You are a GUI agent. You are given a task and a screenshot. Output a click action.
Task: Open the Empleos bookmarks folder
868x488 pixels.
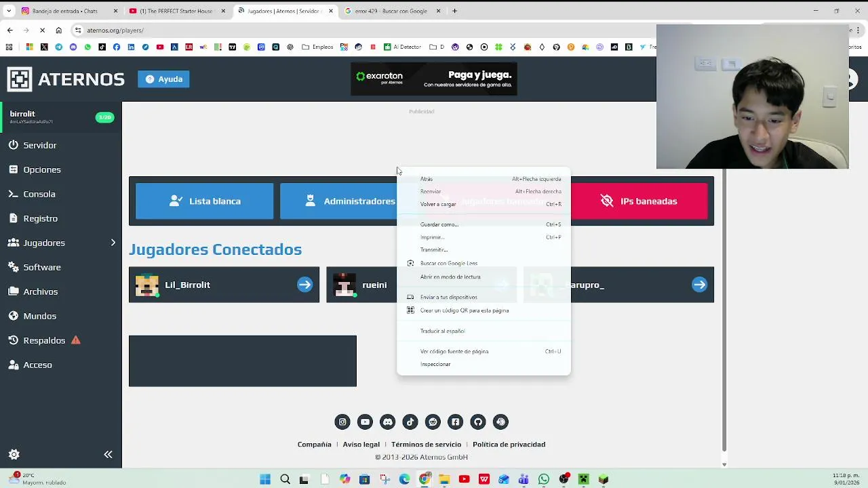[x=318, y=47]
